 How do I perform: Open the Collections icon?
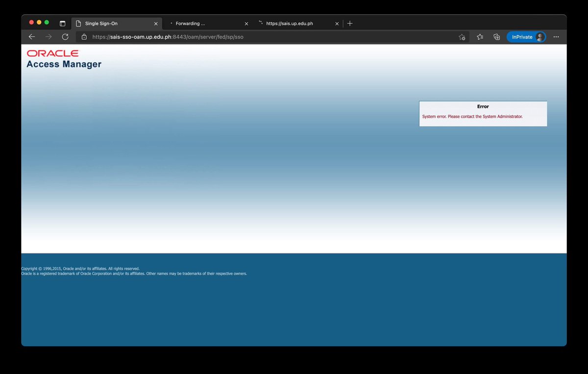(497, 37)
